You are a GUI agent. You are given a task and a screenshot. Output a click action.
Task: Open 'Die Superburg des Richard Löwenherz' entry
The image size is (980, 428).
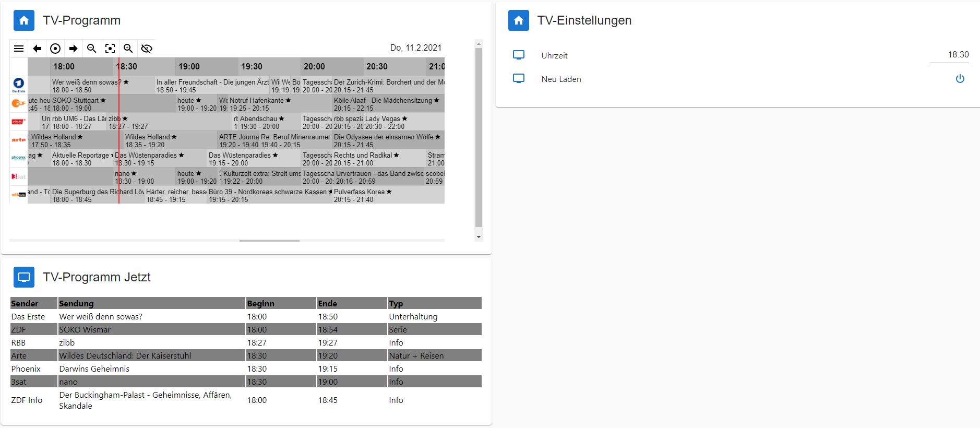click(98, 195)
